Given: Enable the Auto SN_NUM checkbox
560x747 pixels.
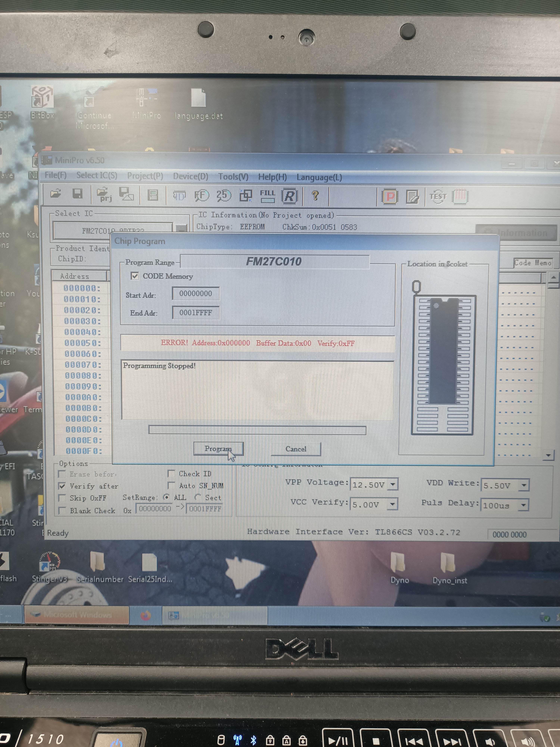Looking at the screenshot, I should click(x=172, y=485).
